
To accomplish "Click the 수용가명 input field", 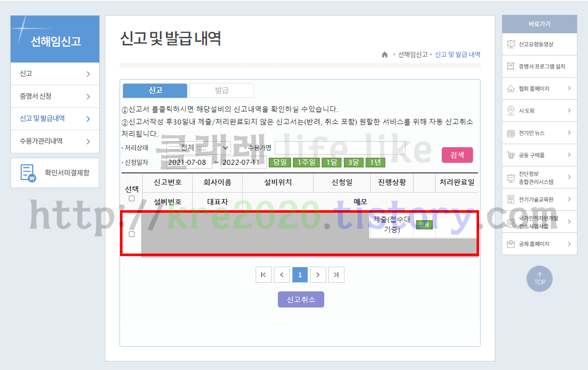I will 340,148.
